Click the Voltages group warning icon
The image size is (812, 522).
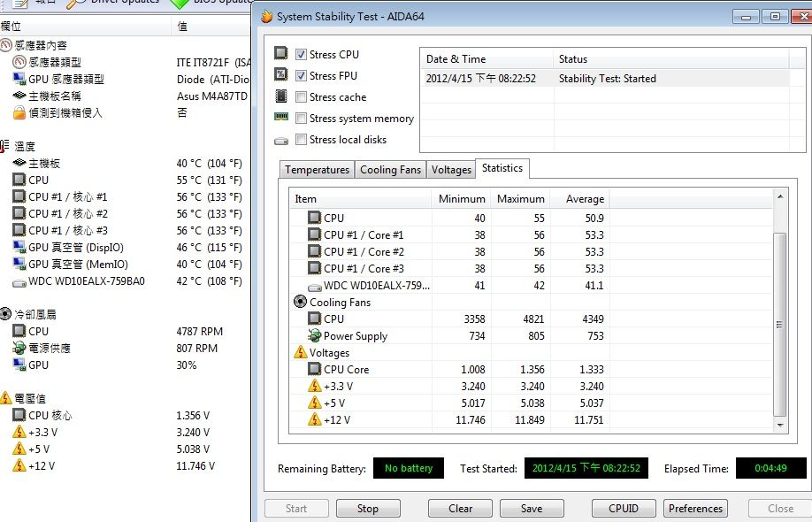[301, 352]
